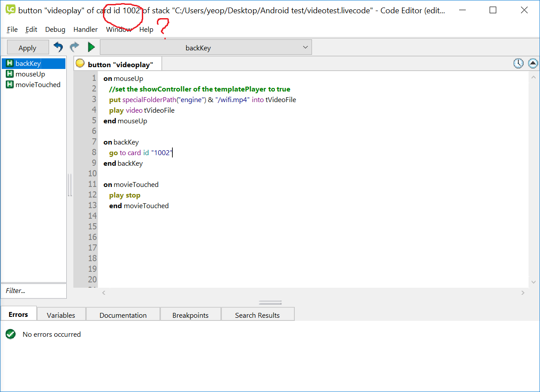Click the up-arrow collapse icon at top right

533,64
